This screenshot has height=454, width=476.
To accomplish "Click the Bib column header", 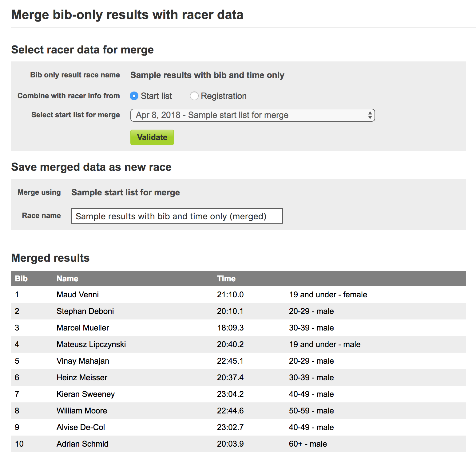I will click(21, 279).
